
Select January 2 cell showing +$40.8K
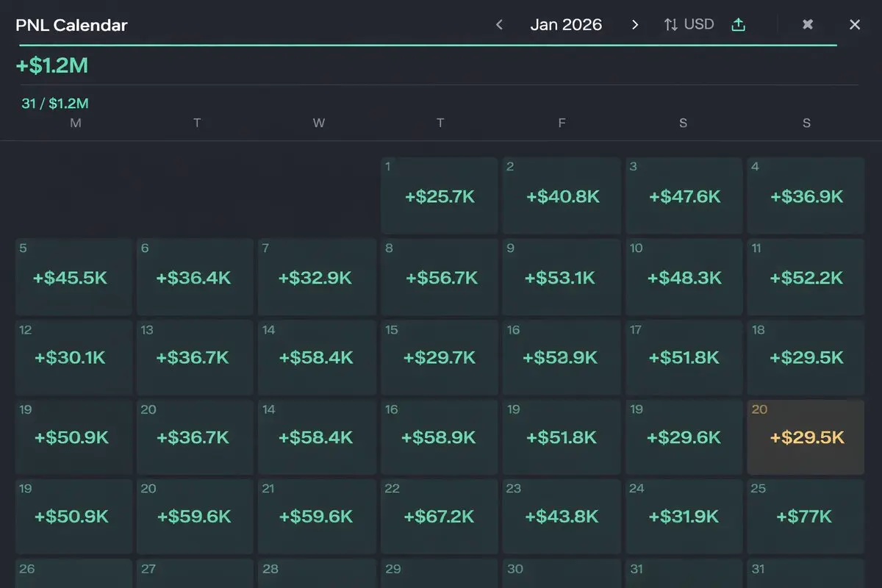tap(562, 196)
